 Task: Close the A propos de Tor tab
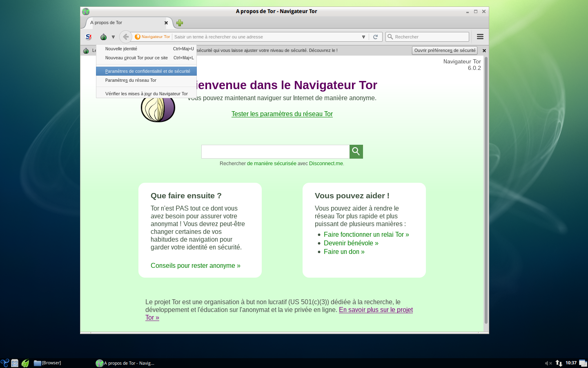point(166,23)
